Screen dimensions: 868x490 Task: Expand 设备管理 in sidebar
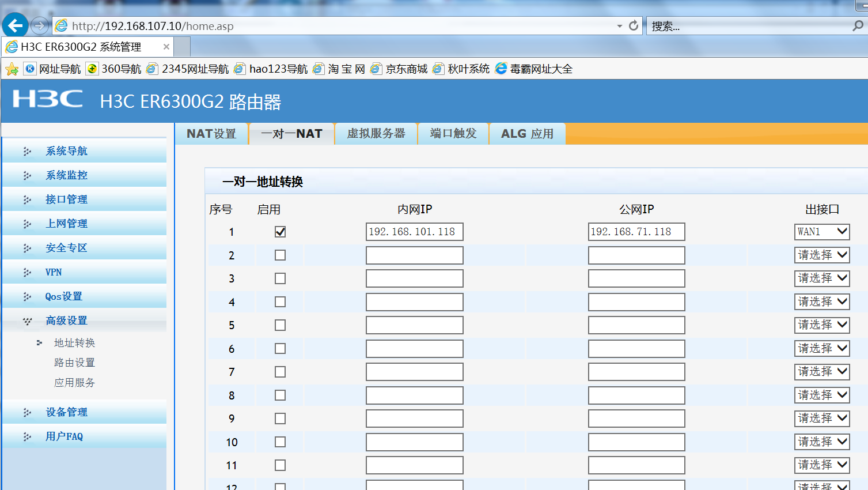[x=84, y=412]
